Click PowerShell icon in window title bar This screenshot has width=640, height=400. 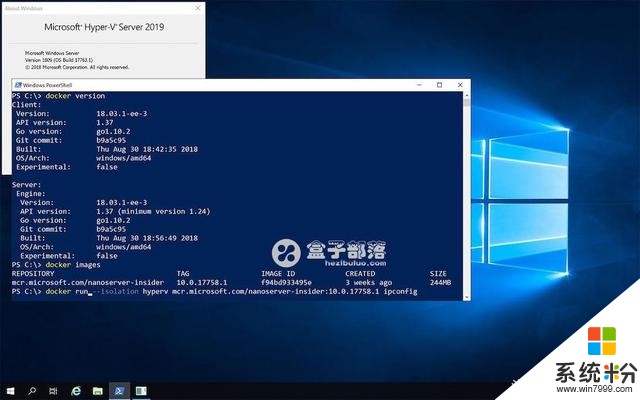point(18,85)
